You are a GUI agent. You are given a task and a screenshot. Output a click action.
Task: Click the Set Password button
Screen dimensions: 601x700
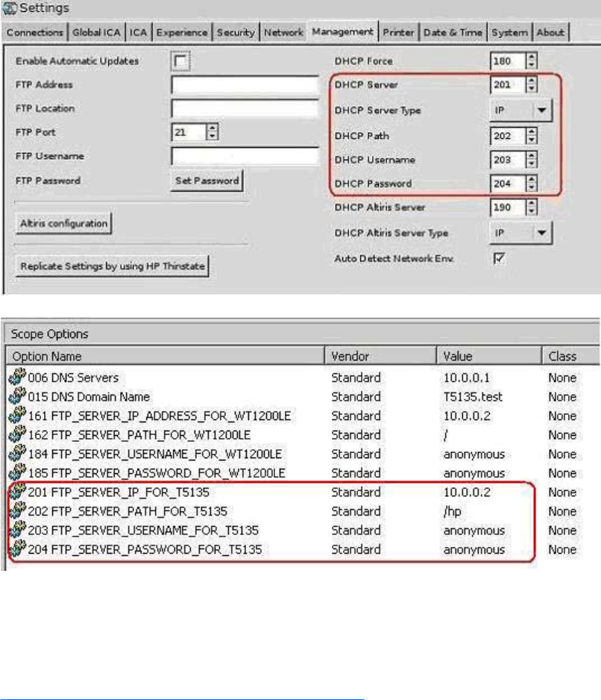(x=207, y=181)
